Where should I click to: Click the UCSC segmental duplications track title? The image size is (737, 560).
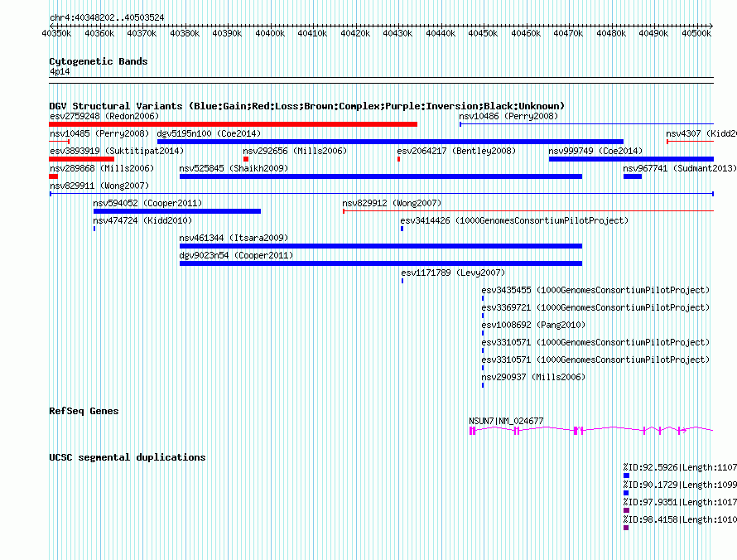pyautogui.click(x=128, y=457)
